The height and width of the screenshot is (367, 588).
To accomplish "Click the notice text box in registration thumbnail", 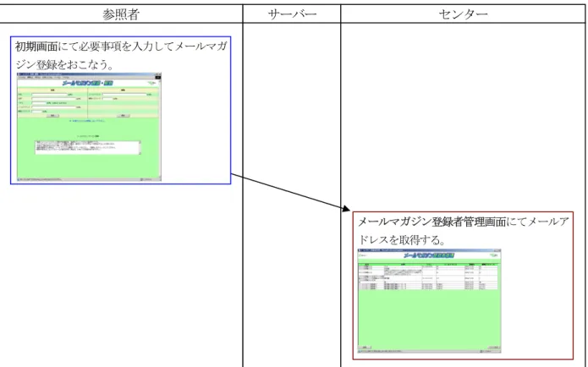I will click(x=88, y=148).
